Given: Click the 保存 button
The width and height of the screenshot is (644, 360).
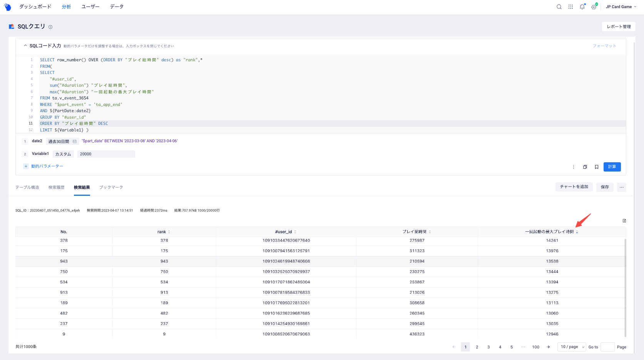Looking at the screenshot, I should 605,187.
